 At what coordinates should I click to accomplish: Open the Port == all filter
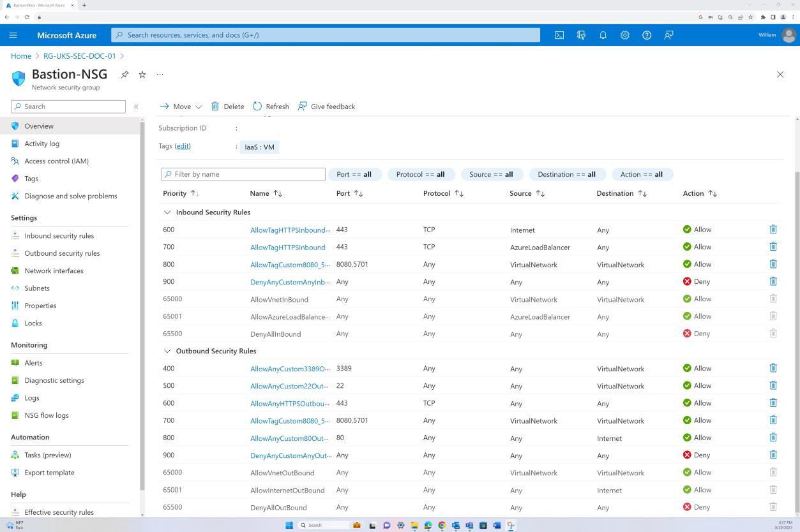pos(354,174)
